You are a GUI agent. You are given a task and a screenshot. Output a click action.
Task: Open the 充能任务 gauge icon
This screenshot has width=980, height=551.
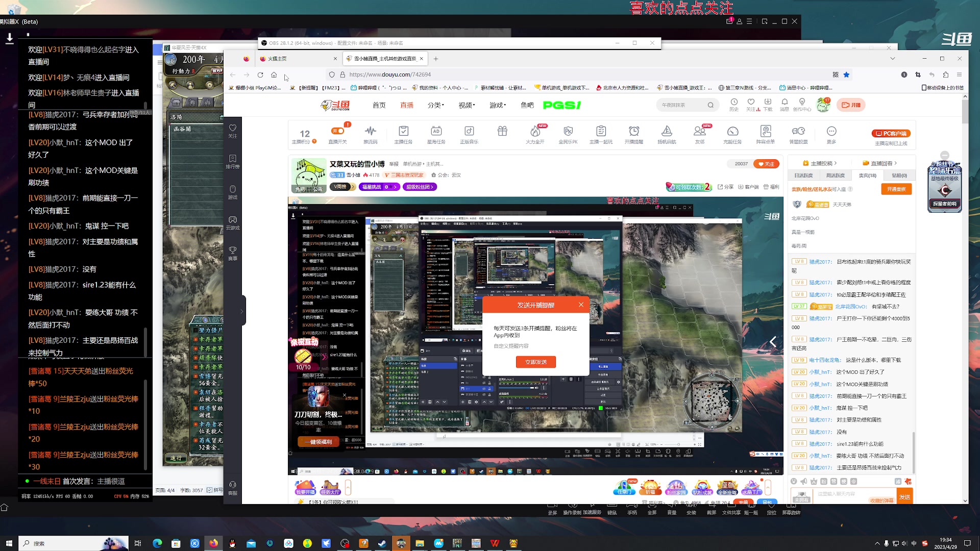point(732,131)
